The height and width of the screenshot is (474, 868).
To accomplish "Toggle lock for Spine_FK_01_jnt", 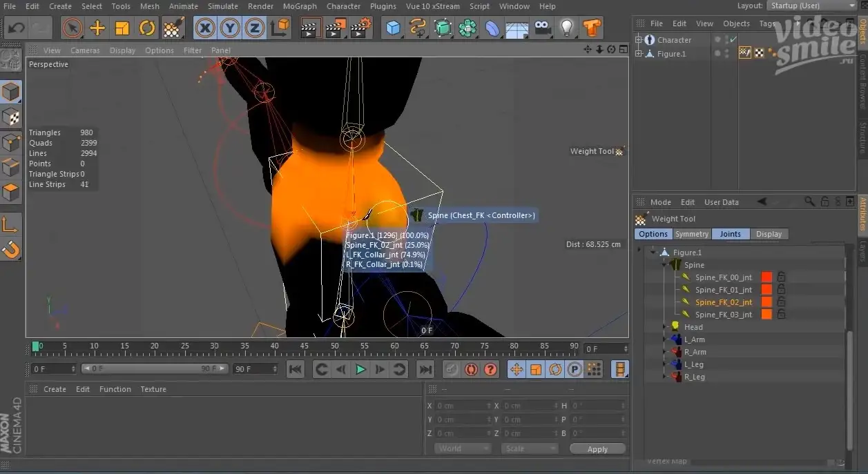I will tap(781, 290).
